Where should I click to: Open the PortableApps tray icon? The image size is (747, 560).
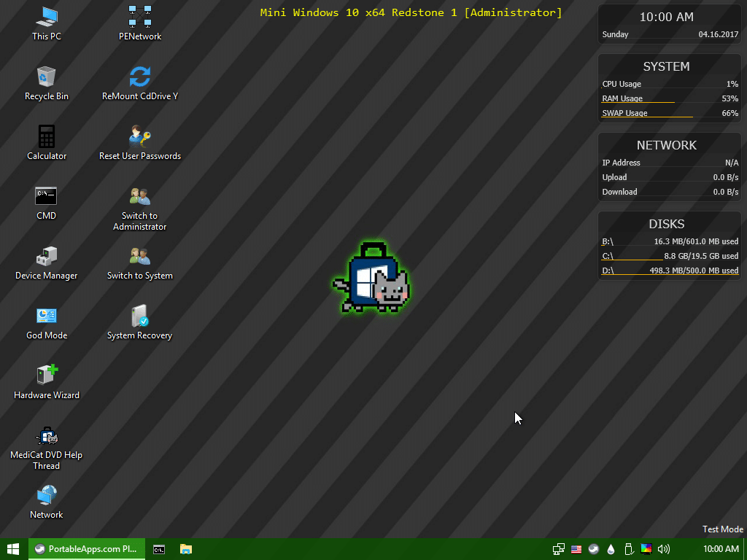[594, 549]
